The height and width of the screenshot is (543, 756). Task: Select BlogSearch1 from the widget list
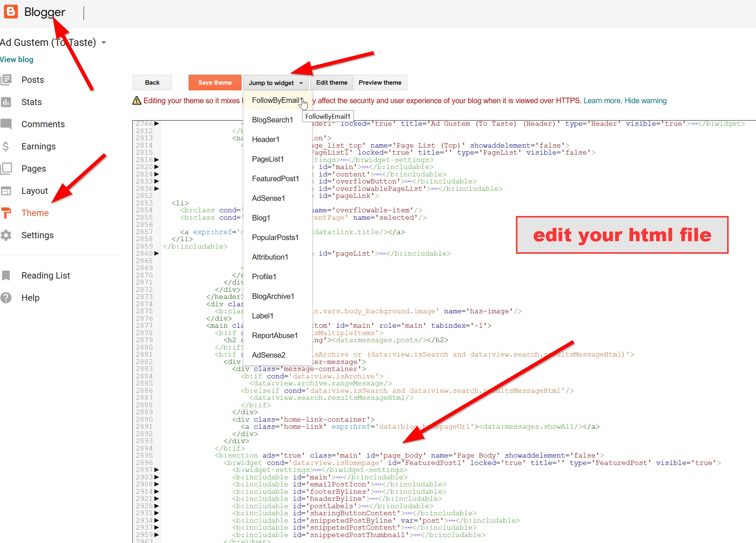coord(272,120)
